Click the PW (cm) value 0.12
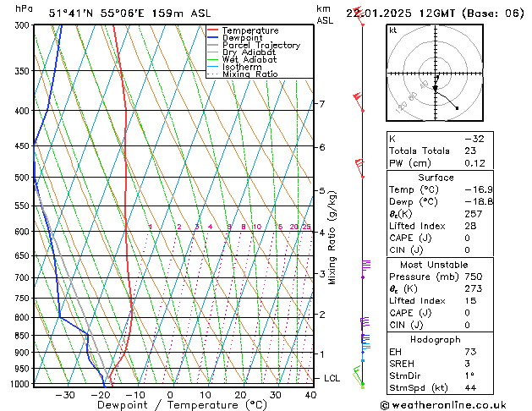532x411 pixels. pyautogui.click(x=474, y=163)
